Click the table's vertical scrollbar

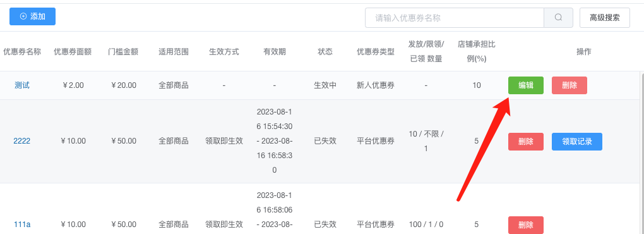pyautogui.click(x=642, y=152)
